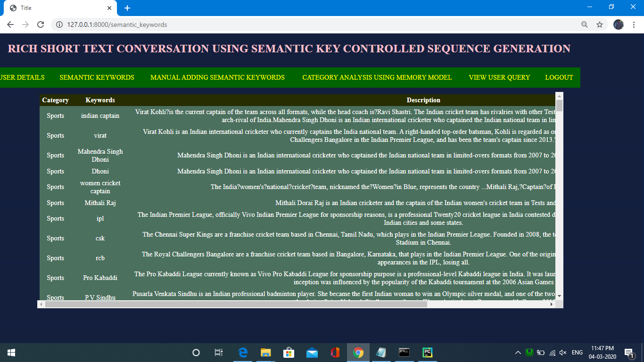Launch Microsoft Edge from the taskbar
The width and height of the screenshot is (644, 362).
[x=243, y=353]
